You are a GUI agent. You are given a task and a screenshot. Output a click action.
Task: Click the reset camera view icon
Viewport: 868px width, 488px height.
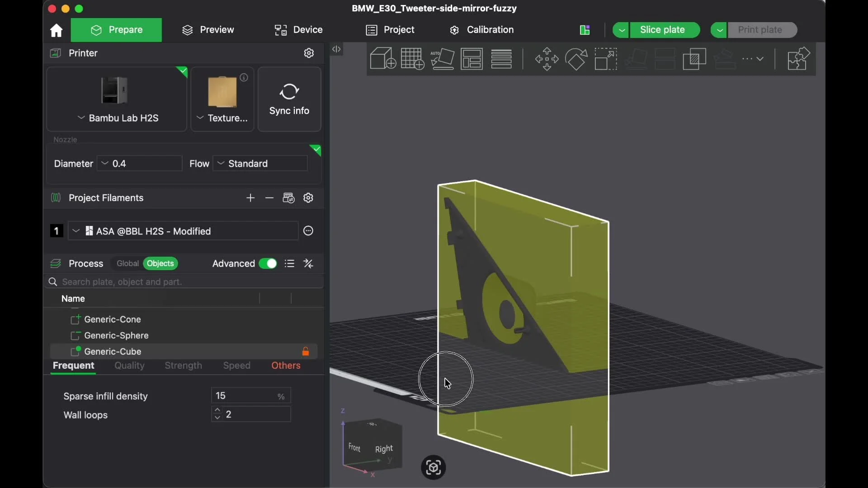(x=434, y=468)
